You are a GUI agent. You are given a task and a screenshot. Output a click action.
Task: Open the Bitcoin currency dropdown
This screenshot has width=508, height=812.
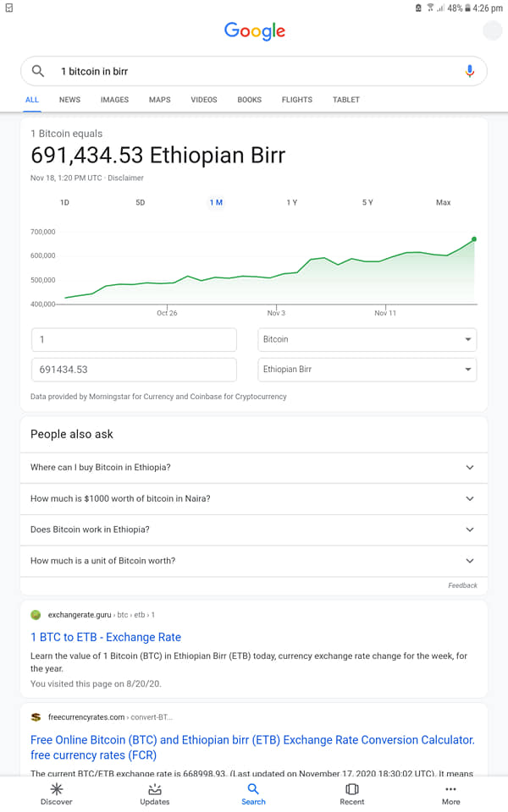[367, 340]
